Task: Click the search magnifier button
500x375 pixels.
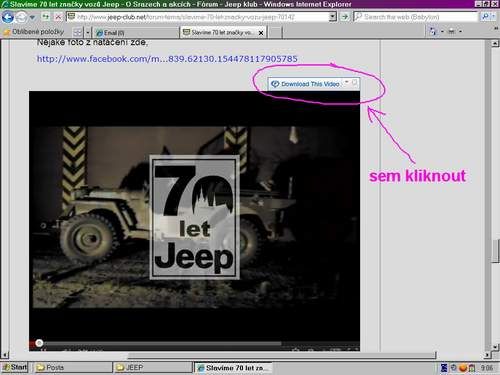Action: tap(486, 17)
